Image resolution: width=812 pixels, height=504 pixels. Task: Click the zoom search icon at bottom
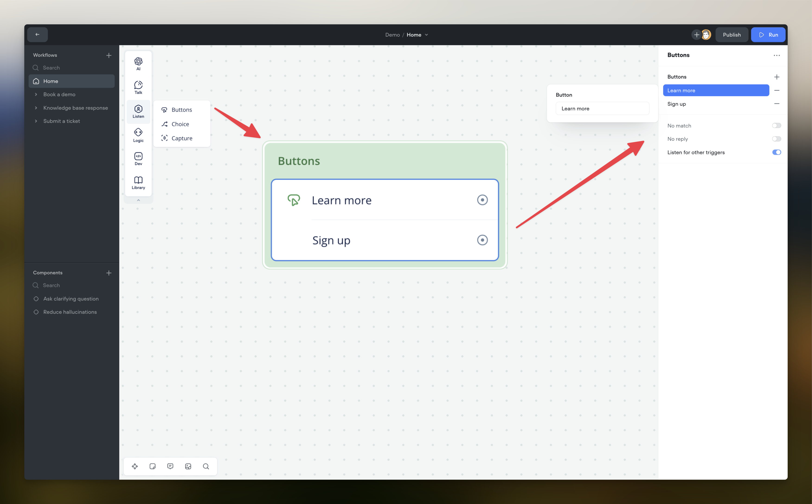tap(206, 466)
